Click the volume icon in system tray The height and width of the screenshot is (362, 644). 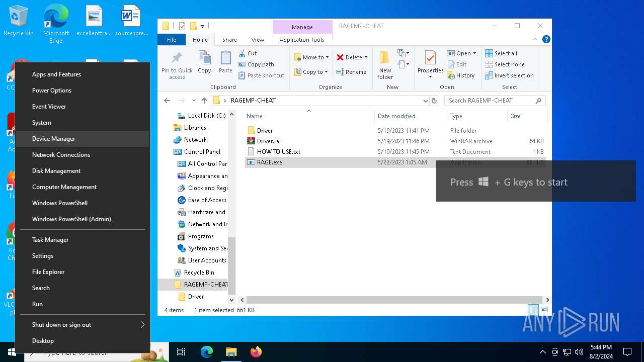[x=579, y=352]
